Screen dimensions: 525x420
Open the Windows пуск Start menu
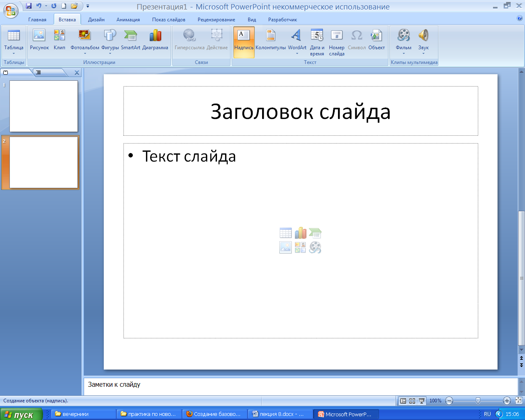click(21, 414)
